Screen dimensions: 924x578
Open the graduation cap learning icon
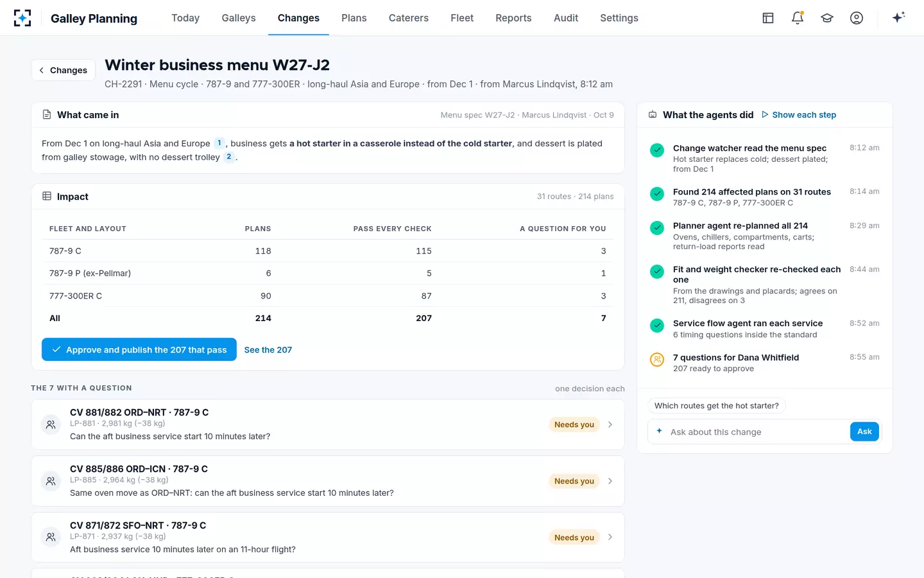coord(827,18)
